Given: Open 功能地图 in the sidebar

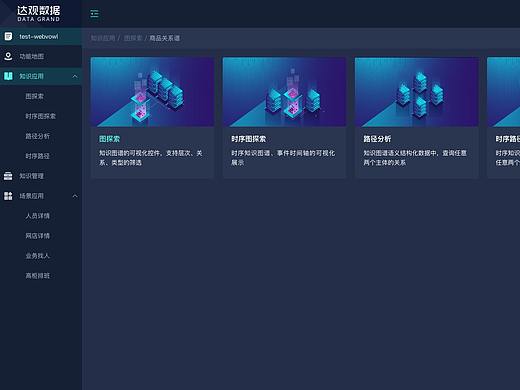Looking at the screenshot, I should pos(31,56).
